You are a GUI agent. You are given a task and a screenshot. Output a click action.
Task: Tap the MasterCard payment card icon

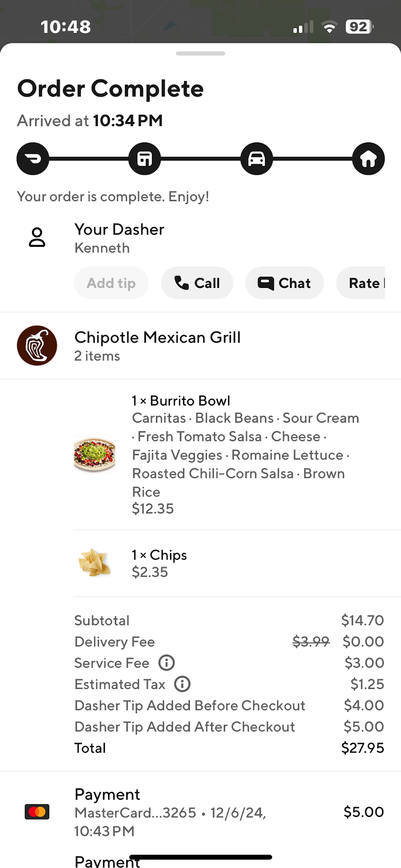(37, 812)
